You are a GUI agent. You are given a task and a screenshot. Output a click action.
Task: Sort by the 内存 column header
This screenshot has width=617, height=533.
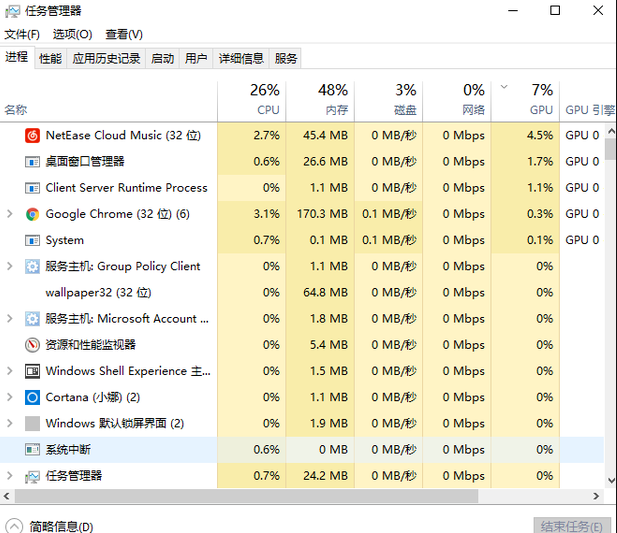click(x=320, y=100)
